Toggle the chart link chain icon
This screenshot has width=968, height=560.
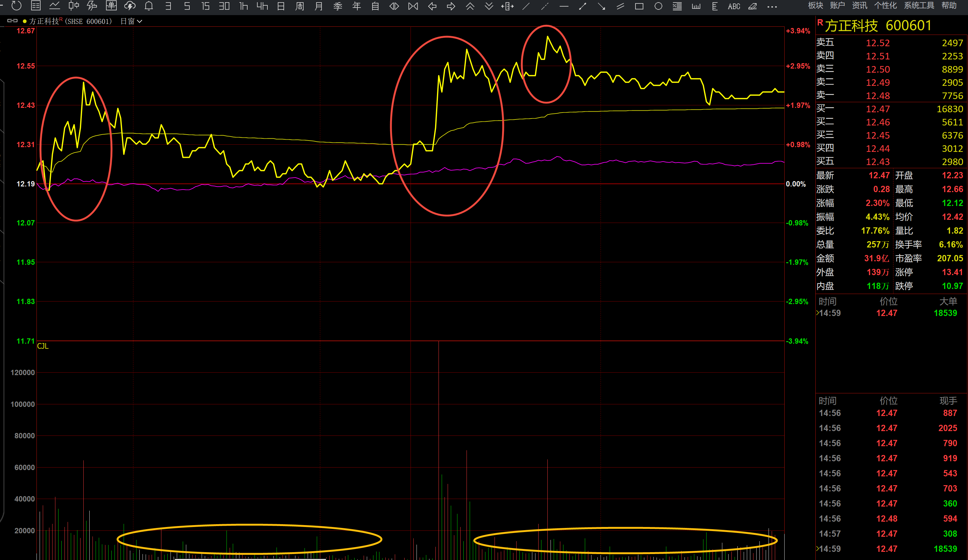[x=12, y=21]
